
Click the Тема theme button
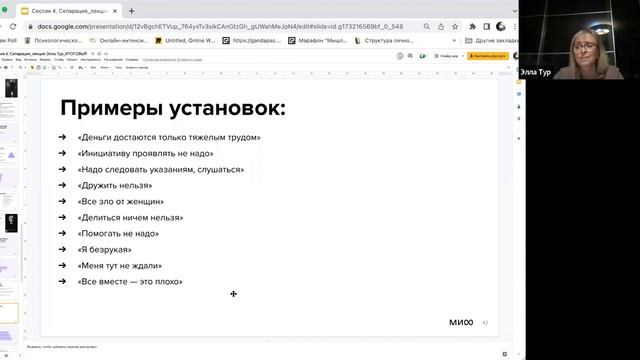tap(118, 67)
